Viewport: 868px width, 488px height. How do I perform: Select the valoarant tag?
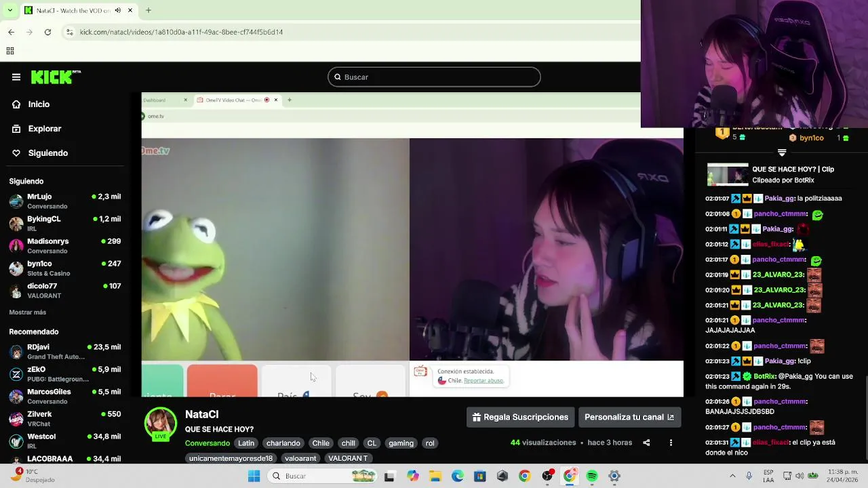tap(300, 459)
